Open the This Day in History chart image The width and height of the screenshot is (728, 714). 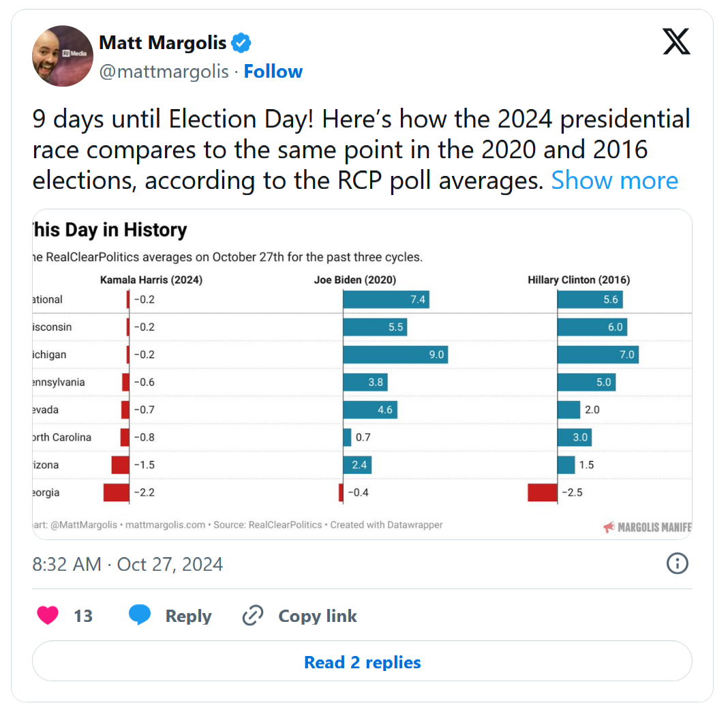[362, 374]
